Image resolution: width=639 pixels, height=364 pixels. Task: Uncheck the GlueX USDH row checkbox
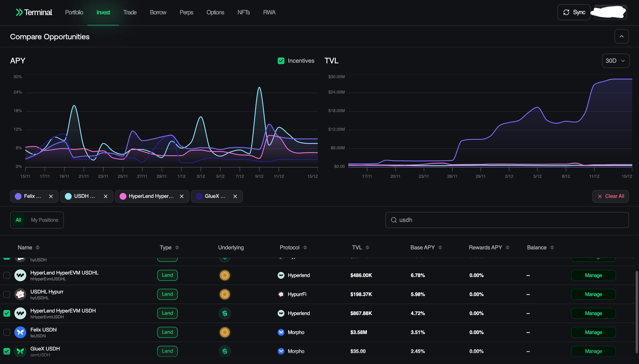click(7, 351)
